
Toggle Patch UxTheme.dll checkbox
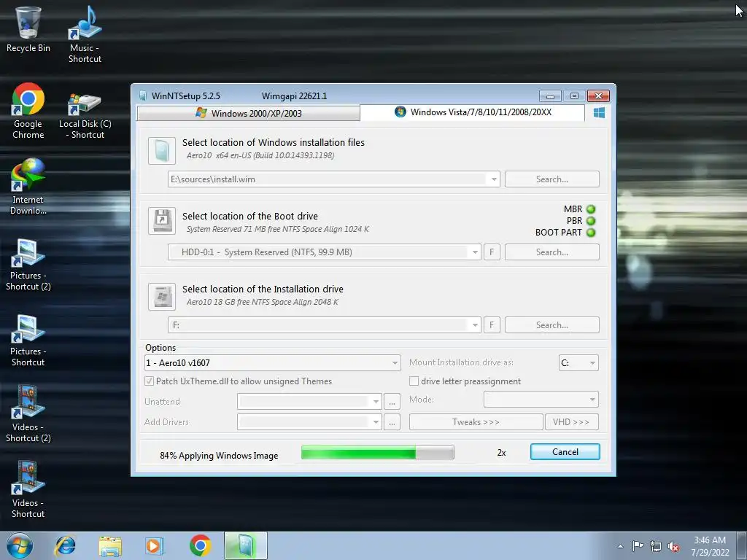(x=149, y=381)
